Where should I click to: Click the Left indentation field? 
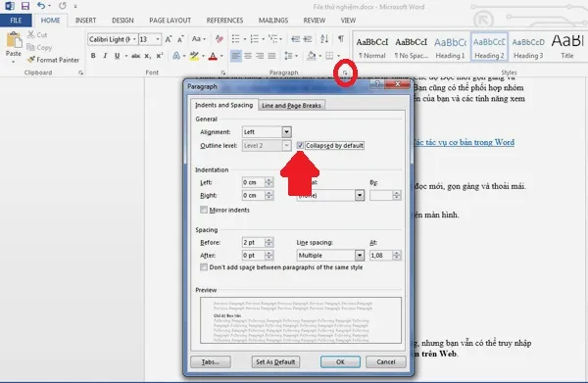[253, 182]
